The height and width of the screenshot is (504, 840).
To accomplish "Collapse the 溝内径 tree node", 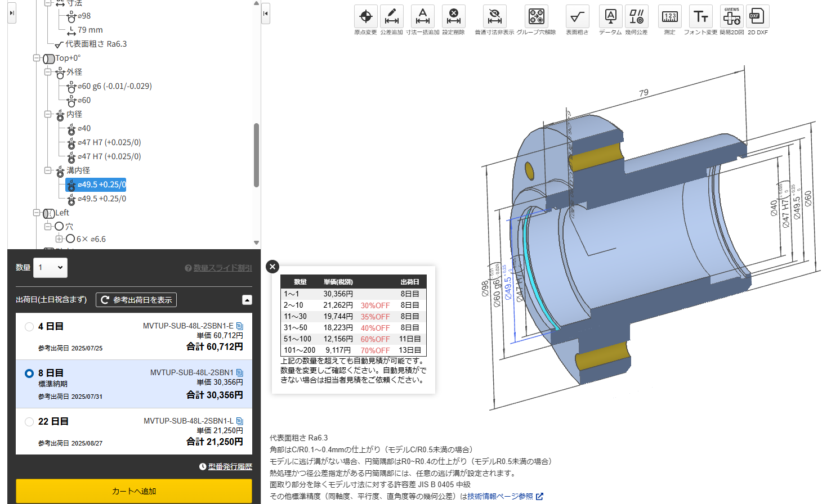I will tap(48, 170).
